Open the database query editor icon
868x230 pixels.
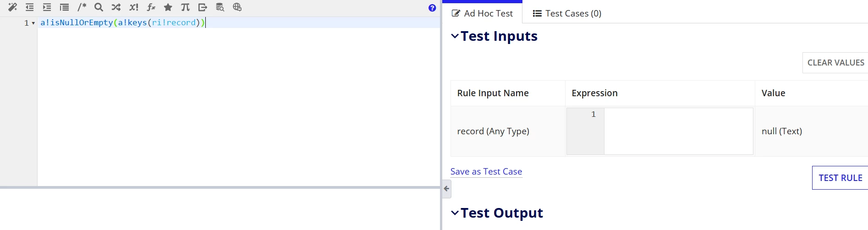click(x=220, y=7)
